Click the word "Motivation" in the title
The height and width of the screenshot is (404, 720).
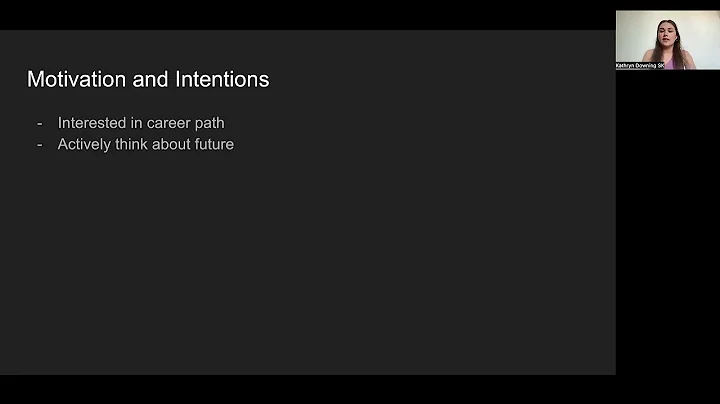pyautogui.click(x=73, y=79)
